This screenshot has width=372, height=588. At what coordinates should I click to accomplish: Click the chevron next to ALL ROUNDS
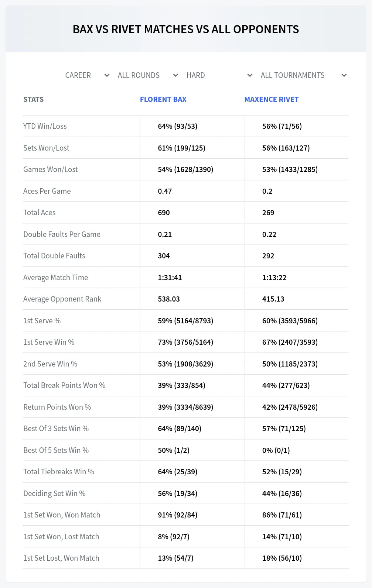pos(175,75)
